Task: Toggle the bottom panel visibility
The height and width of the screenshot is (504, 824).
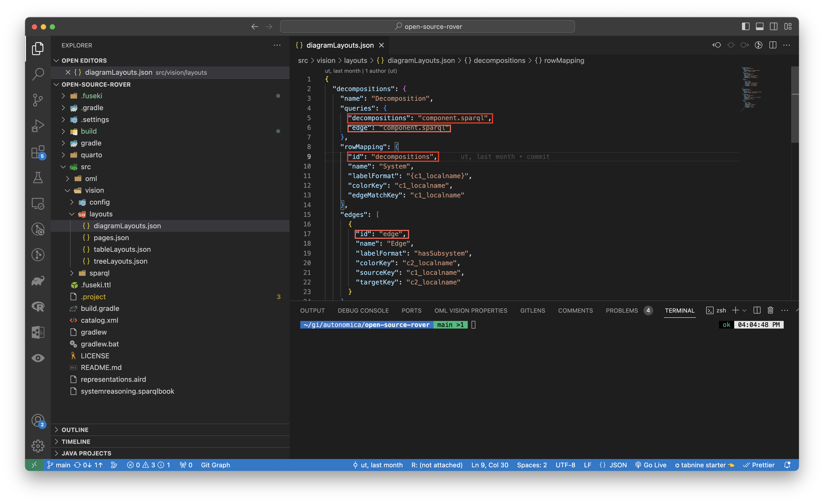Action: click(x=760, y=26)
